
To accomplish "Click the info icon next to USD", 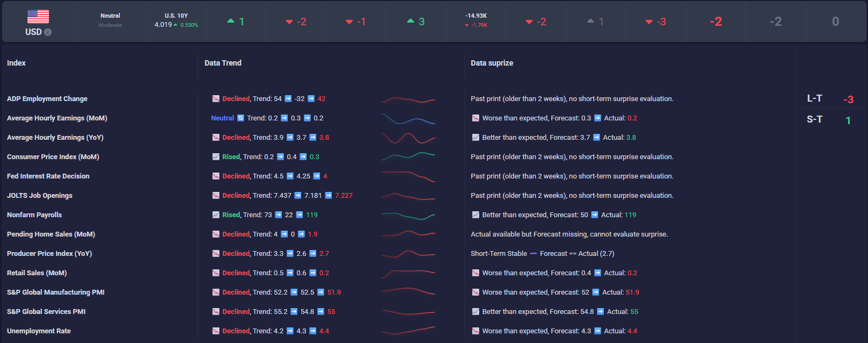I will point(48,32).
